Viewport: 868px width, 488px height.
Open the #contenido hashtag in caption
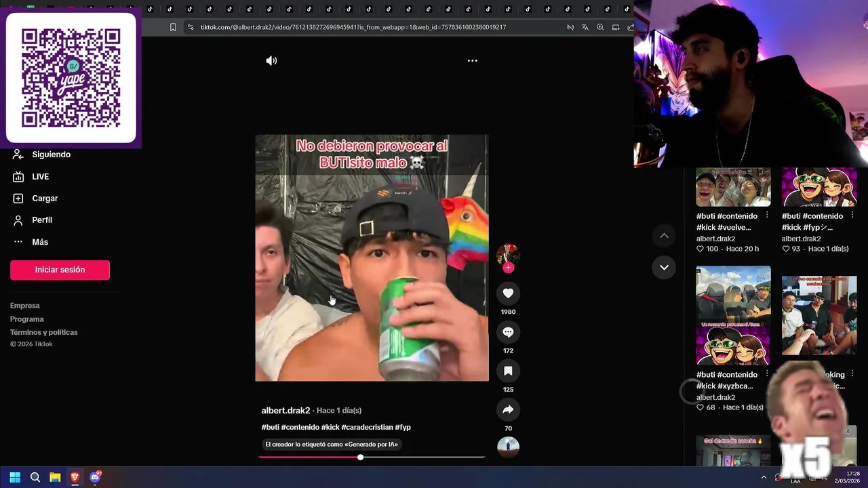click(x=300, y=427)
